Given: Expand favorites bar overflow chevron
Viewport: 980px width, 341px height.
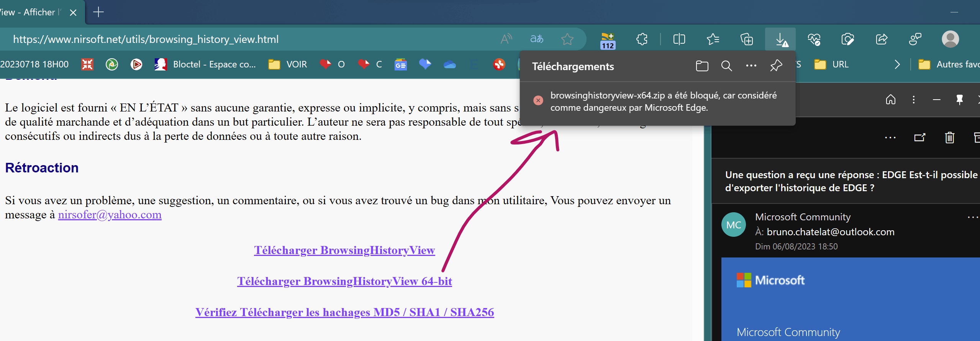Looking at the screenshot, I should [897, 64].
